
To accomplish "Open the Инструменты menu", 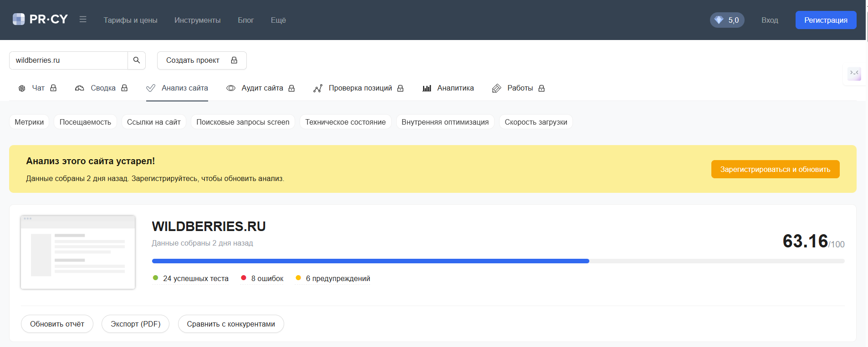I will pos(197,20).
